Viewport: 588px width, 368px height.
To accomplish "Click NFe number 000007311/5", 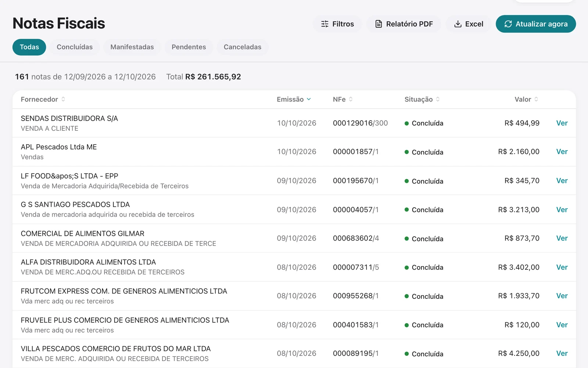I will point(356,267).
